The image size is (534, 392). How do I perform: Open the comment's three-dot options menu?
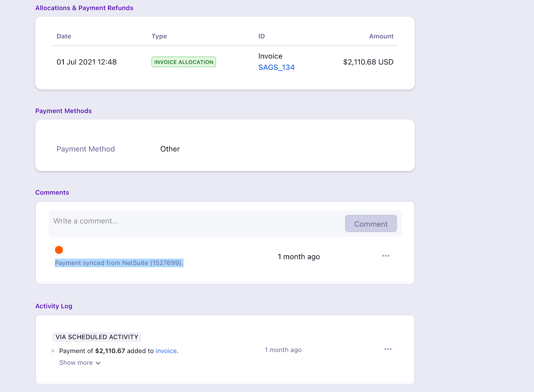click(386, 256)
